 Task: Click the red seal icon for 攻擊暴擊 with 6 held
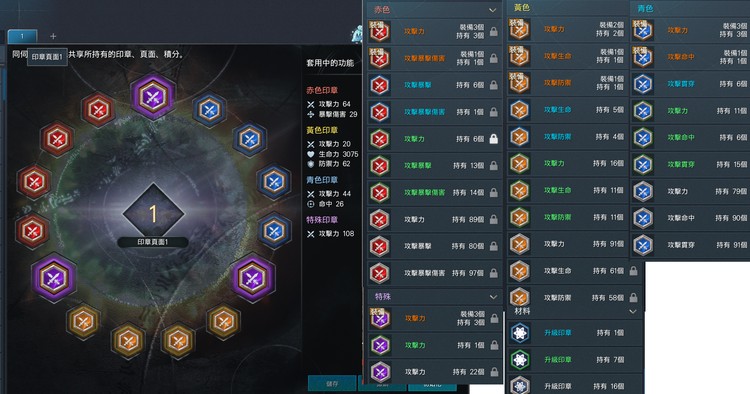380,85
